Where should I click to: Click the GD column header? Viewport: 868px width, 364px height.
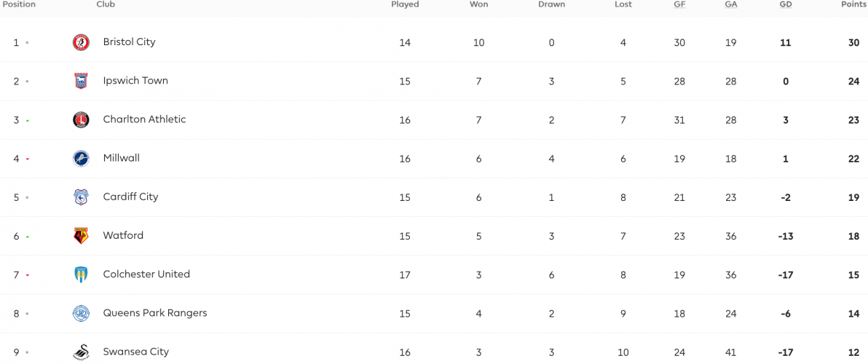coord(786,4)
